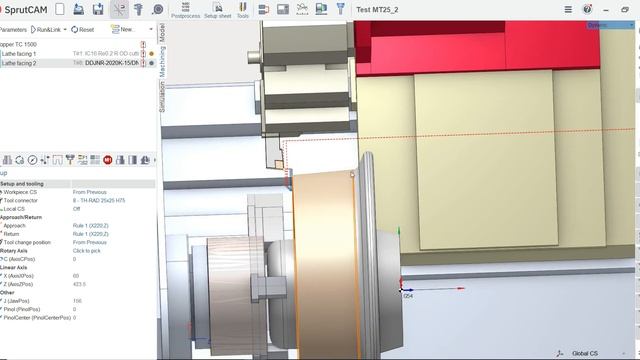Click the Workpiece CS value From Previous

point(89,192)
